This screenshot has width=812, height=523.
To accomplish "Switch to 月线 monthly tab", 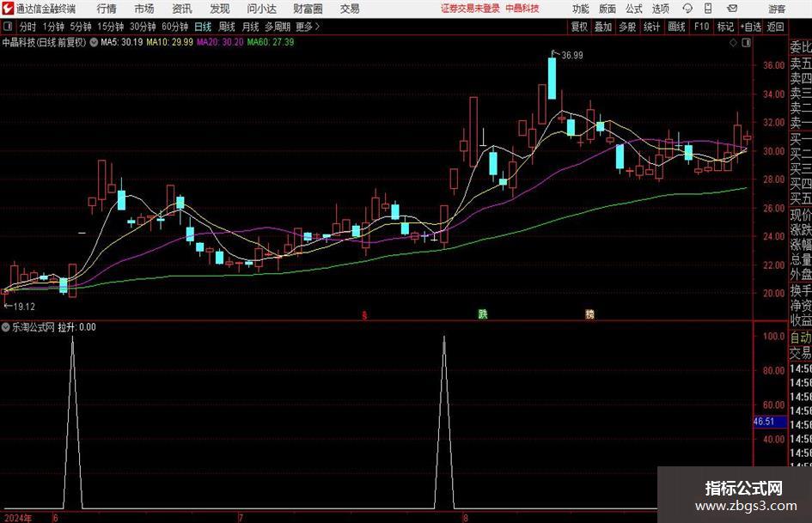I will [x=251, y=27].
